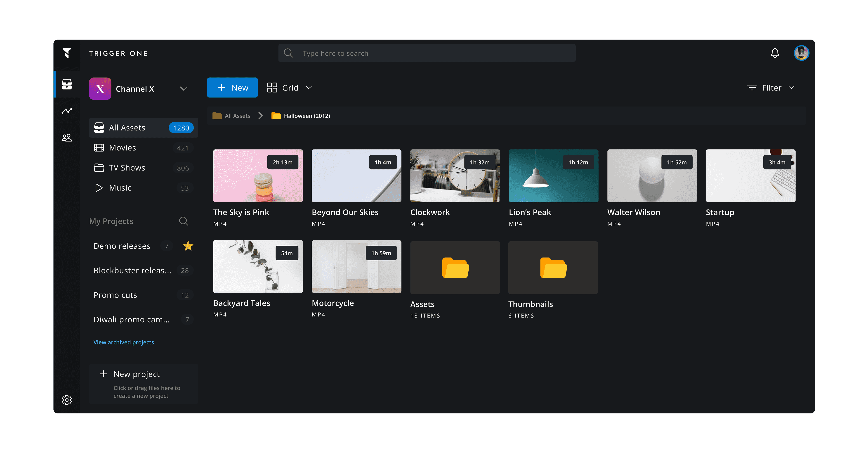Toggle the star on Demo releases
Viewport: 868px width, 453px height.
pos(188,246)
